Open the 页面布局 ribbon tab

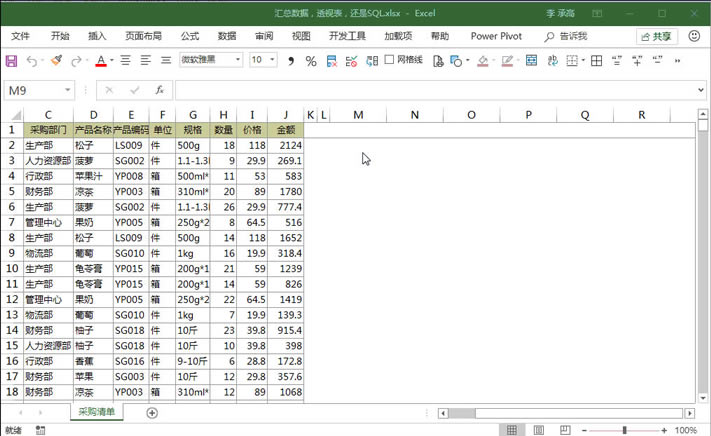tap(143, 36)
